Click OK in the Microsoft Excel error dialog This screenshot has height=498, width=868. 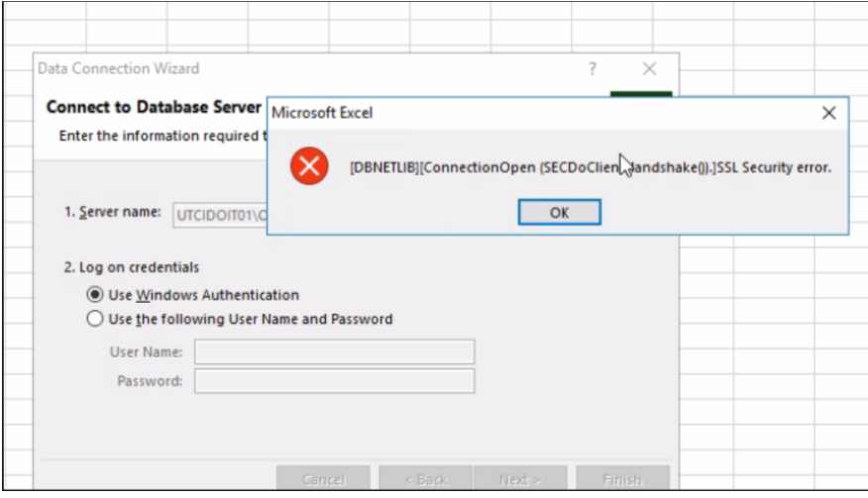tap(559, 213)
